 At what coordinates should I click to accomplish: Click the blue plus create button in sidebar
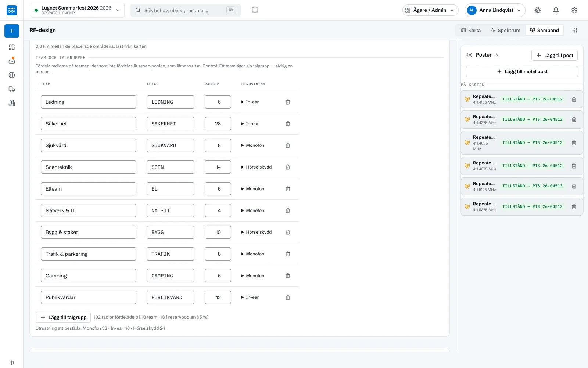pos(12,31)
